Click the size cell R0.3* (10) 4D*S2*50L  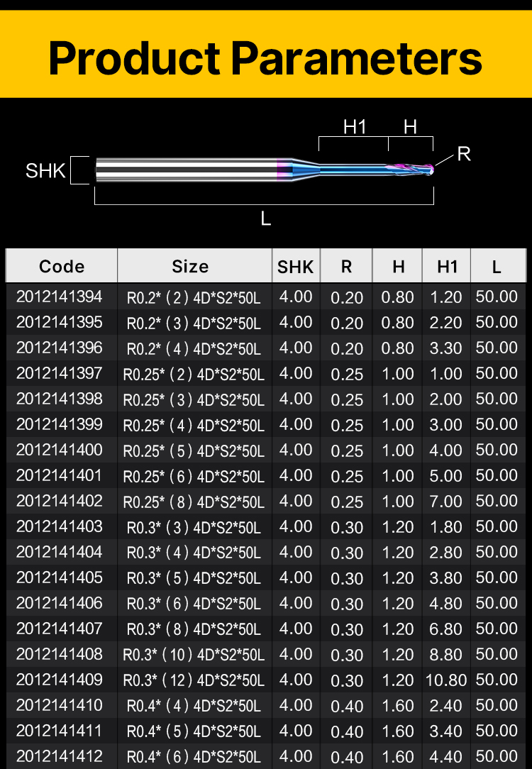[194, 655]
